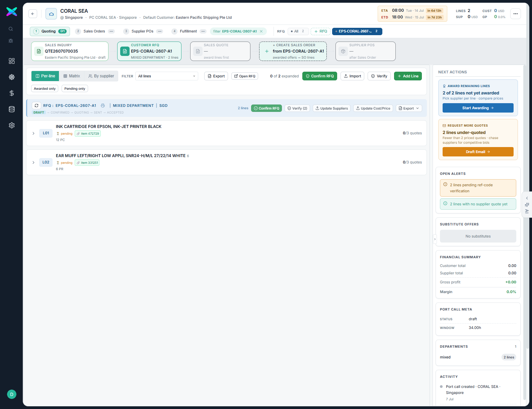Screen dimensions: 532x409
Task: Click the + RFQ button
Action: (321, 31)
